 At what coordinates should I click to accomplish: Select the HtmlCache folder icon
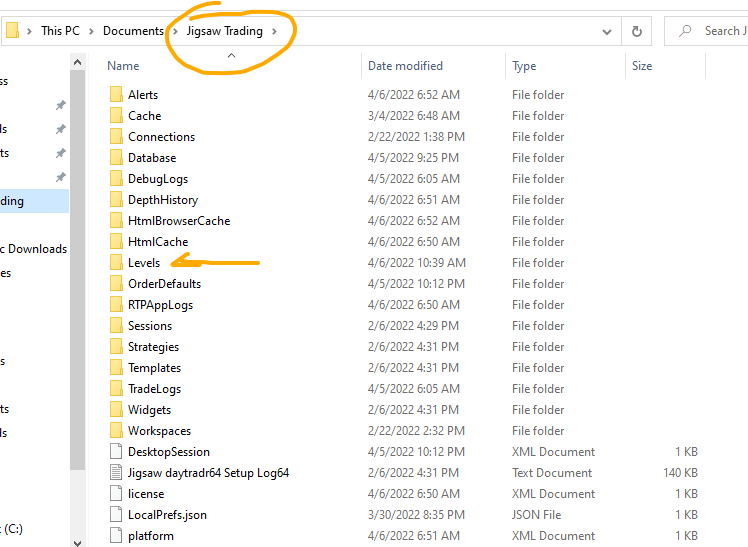[116, 241]
